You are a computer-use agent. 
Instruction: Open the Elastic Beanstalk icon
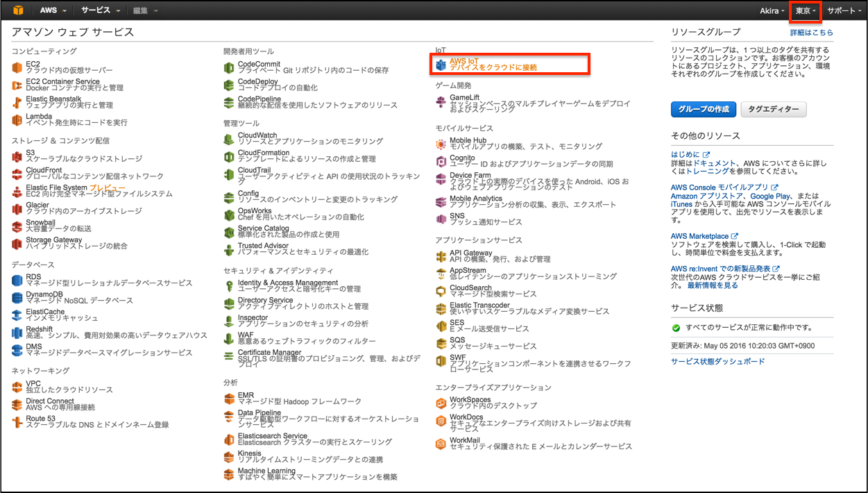[17, 102]
